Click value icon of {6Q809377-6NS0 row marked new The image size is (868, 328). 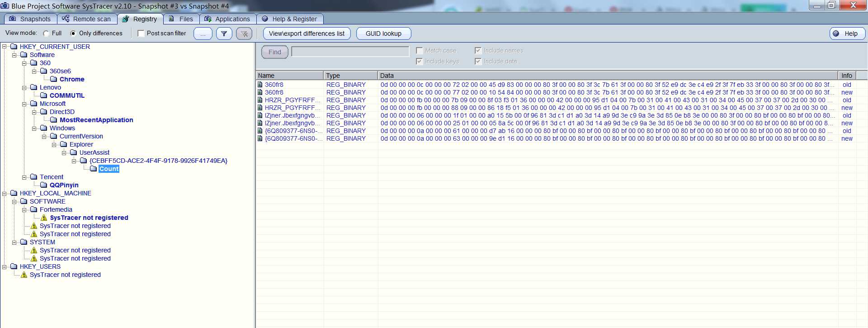coord(260,138)
